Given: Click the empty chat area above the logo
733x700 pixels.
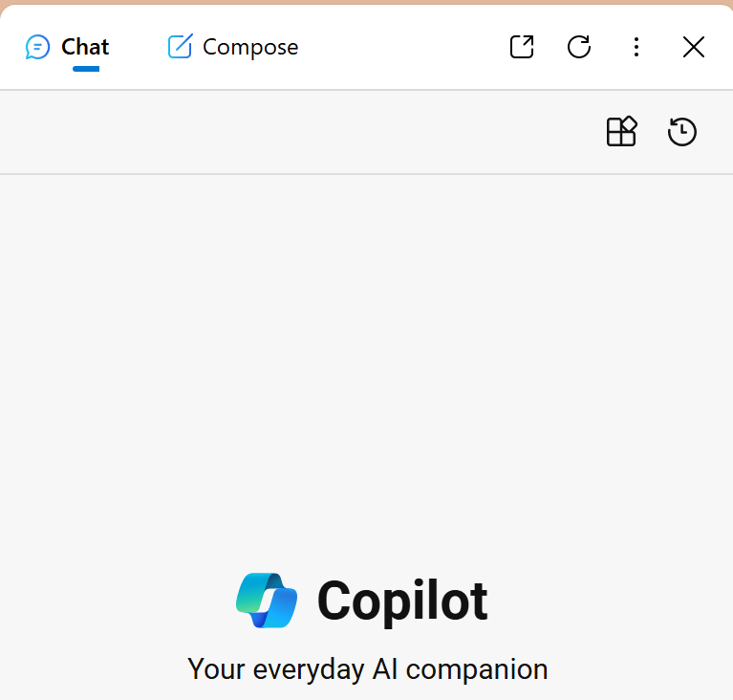Looking at the screenshot, I should tap(367, 365).
